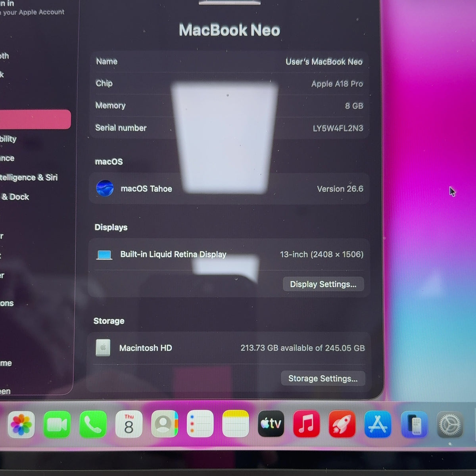Open Music from the Dock

pyautogui.click(x=307, y=424)
